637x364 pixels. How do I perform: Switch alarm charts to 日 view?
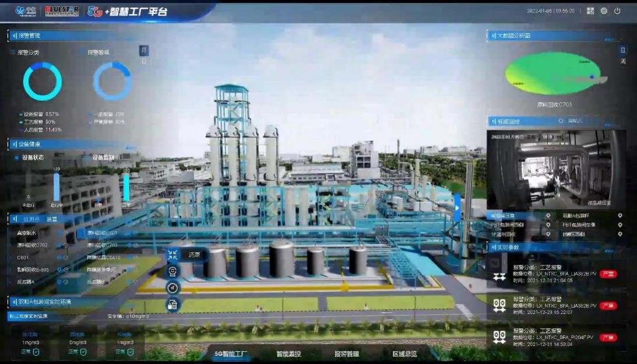pyautogui.click(x=144, y=62)
